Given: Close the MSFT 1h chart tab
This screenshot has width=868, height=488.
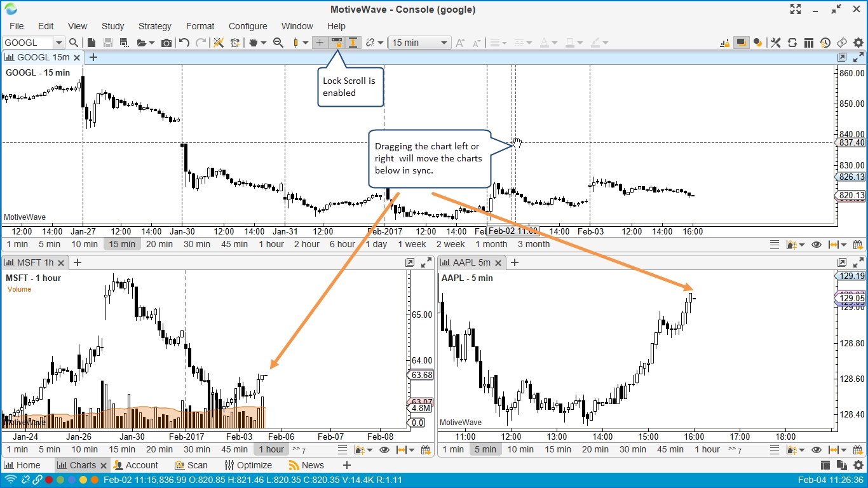Looking at the screenshot, I should click(x=62, y=262).
